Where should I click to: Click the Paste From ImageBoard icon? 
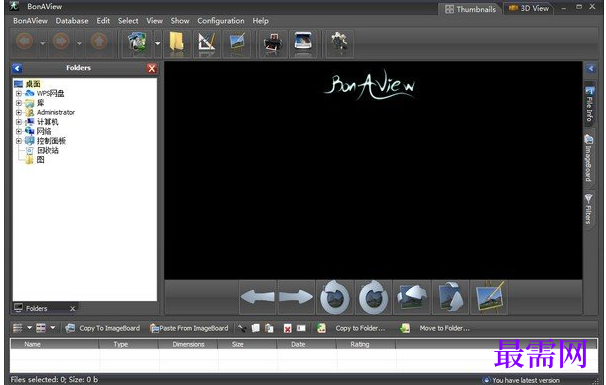point(155,328)
